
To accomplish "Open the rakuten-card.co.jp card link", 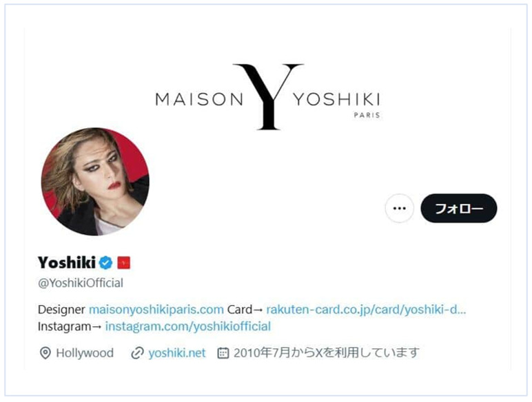I will [x=366, y=310].
